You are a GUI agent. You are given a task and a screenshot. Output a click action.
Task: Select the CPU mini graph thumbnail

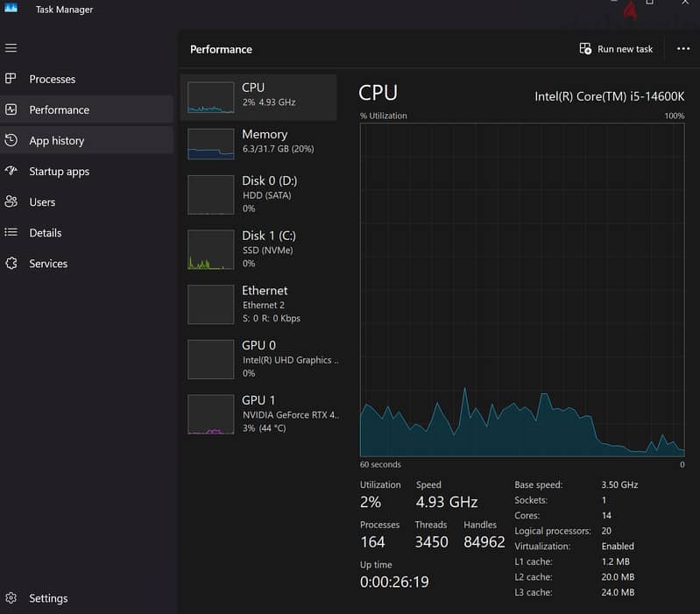(x=211, y=97)
